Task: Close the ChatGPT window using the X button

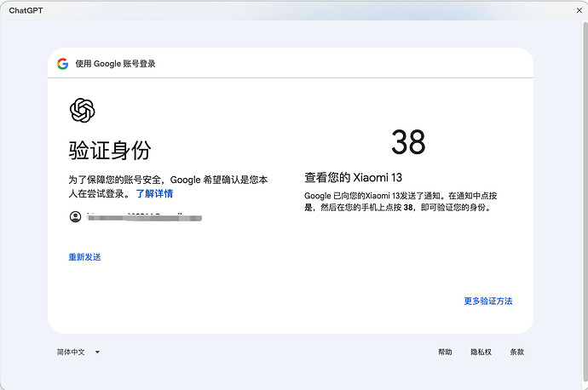Action: point(579,10)
